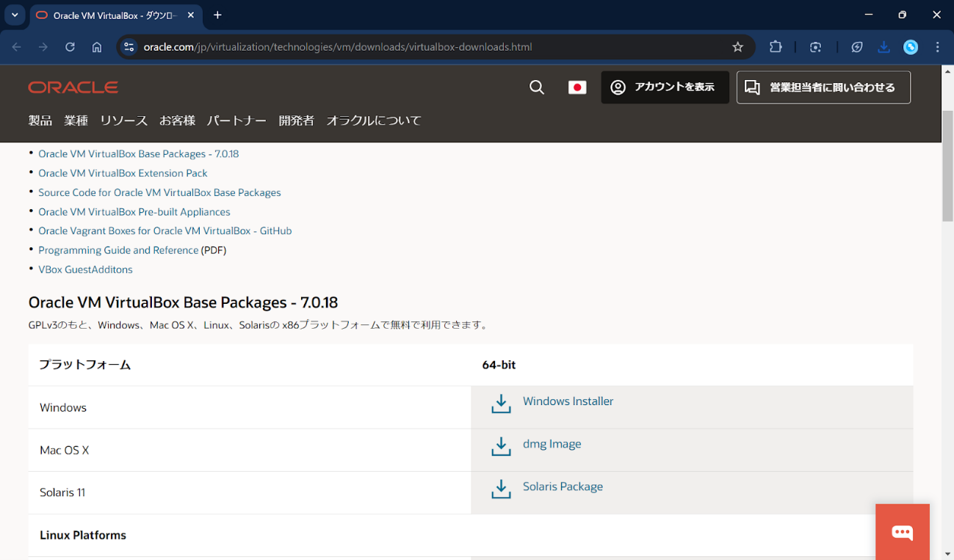The height and width of the screenshot is (560, 954).
Task: Restore down the browser window
Action: click(x=903, y=15)
